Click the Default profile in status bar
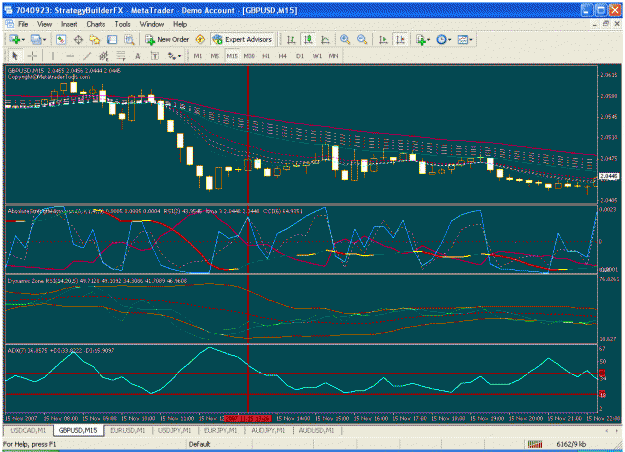 point(199,444)
